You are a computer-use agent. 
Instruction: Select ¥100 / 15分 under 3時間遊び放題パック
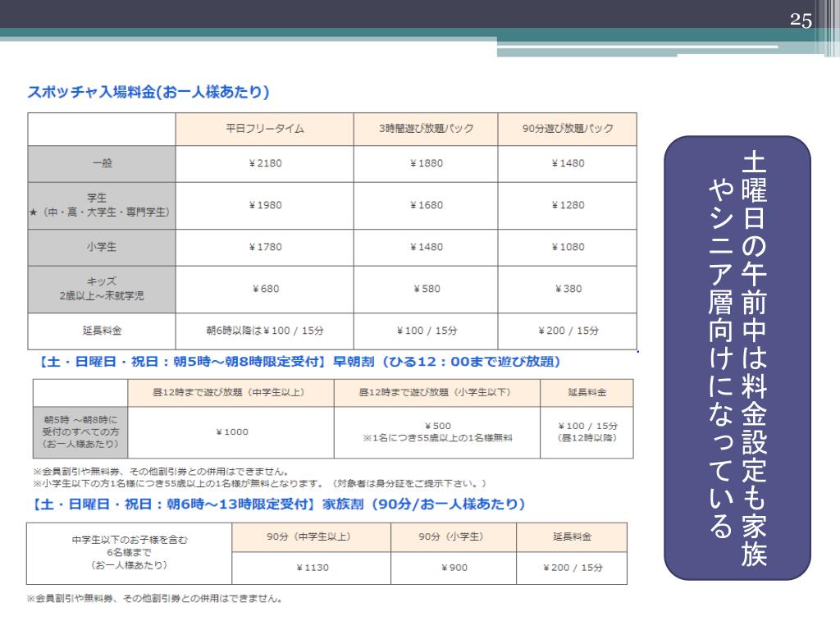(426, 331)
